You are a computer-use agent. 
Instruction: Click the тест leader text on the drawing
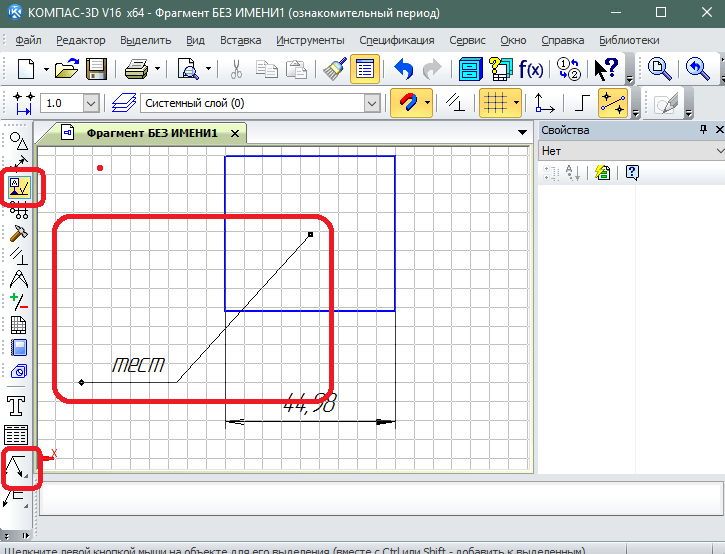pos(138,366)
